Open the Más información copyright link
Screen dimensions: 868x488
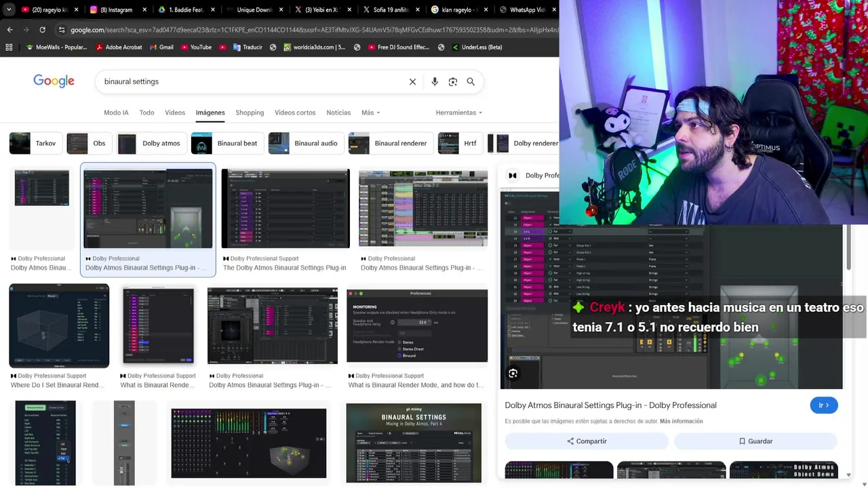681,421
